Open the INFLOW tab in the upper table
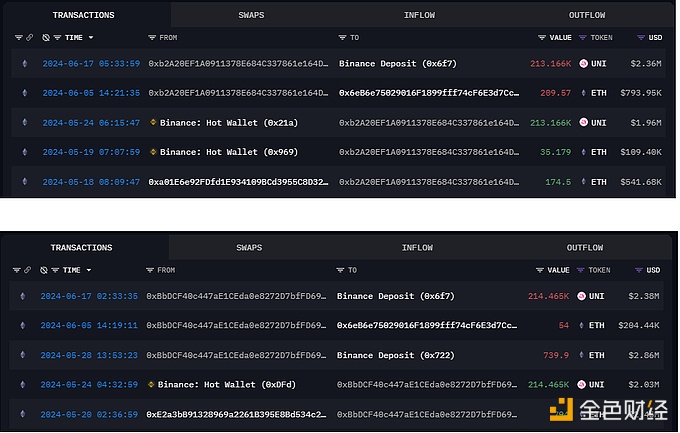680x433 pixels. [x=419, y=15]
